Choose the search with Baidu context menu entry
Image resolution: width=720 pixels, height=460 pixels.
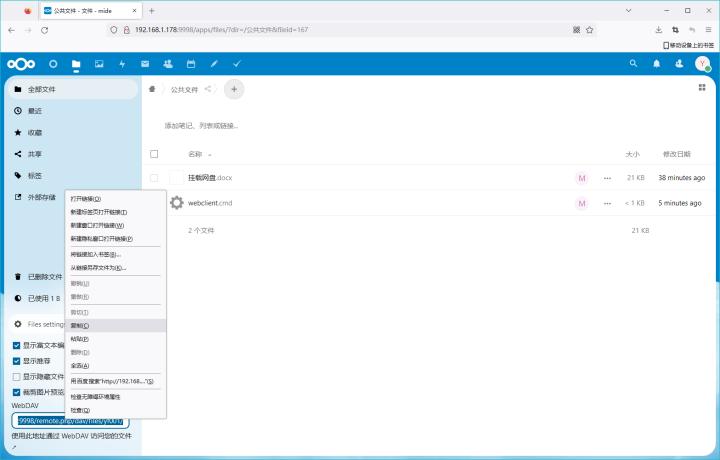pyautogui.click(x=116, y=381)
